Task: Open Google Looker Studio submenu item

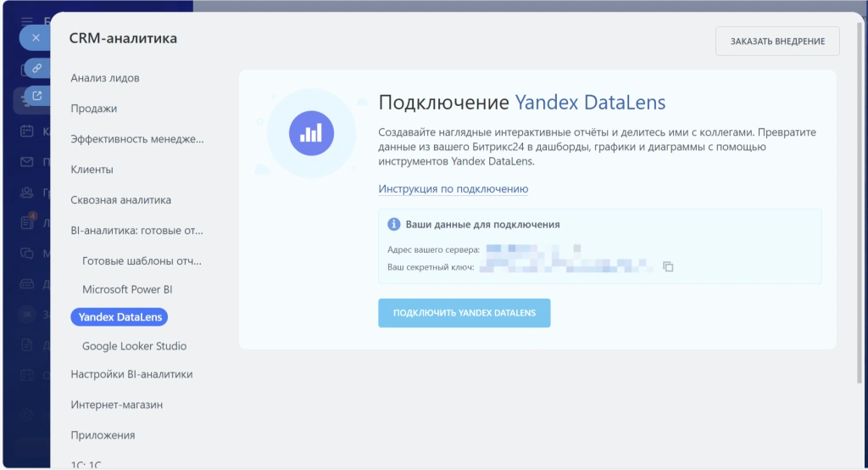Action: [134, 346]
